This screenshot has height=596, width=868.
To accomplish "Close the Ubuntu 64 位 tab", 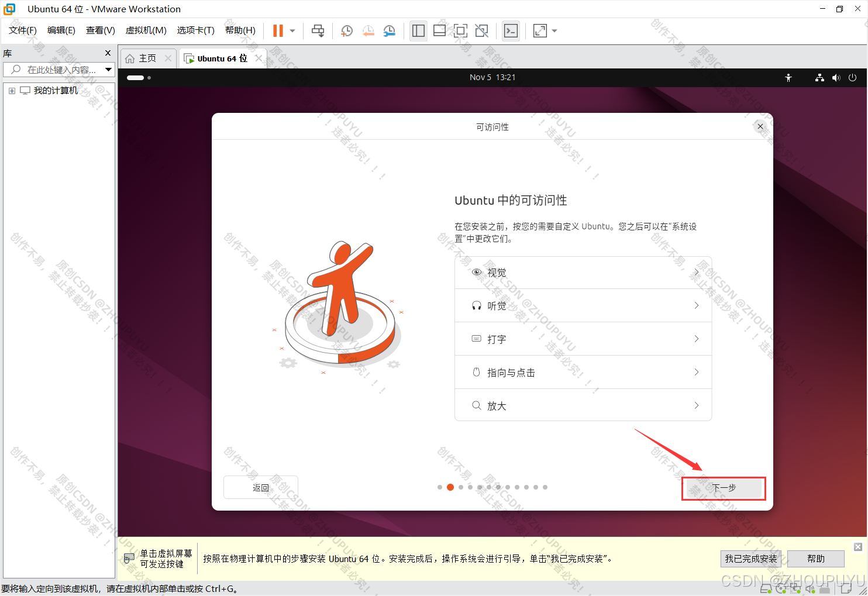I will coord(259,58).
